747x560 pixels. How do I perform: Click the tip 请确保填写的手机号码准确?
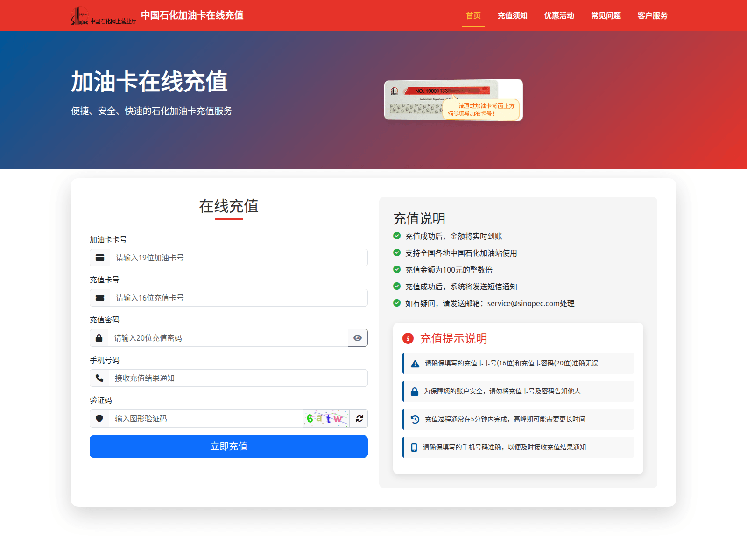518,448
